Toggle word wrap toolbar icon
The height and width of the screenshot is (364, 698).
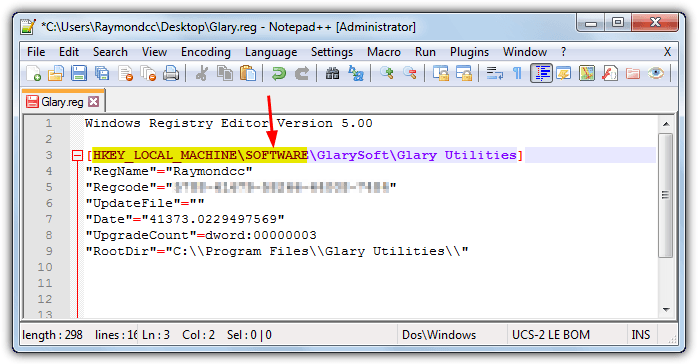pyautogui.click(x=495, y=73)
